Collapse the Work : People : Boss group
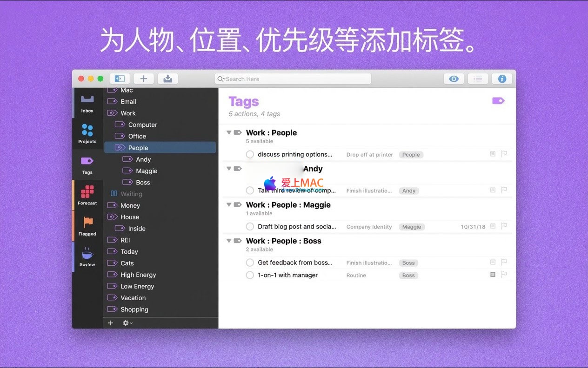Viewport: 588px width, 368px height. click(229, 241)
